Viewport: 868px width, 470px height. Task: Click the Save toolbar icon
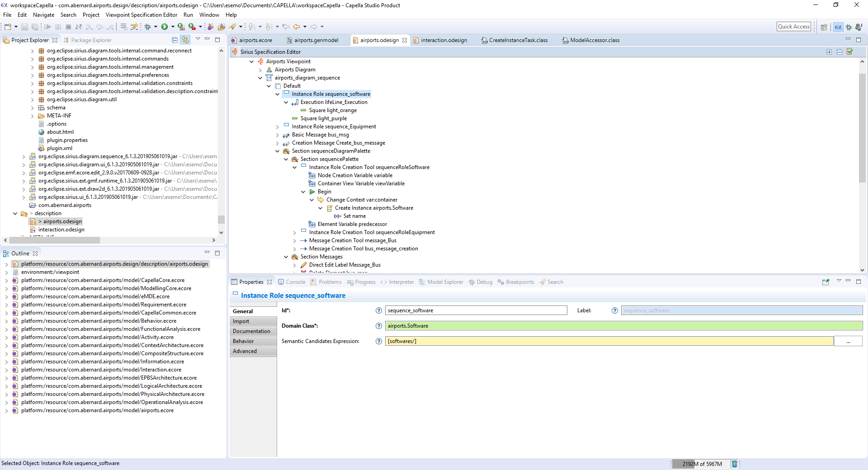click(24, 27)
